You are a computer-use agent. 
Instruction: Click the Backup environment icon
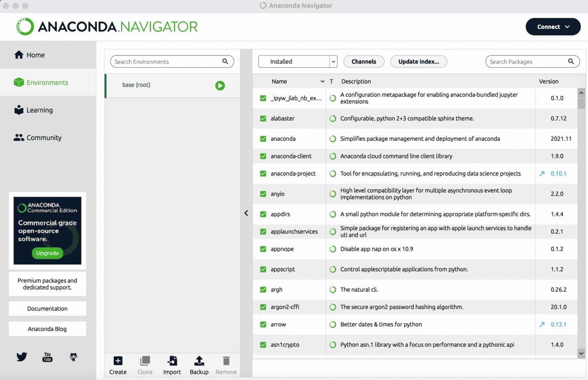[x=199, y=361]
